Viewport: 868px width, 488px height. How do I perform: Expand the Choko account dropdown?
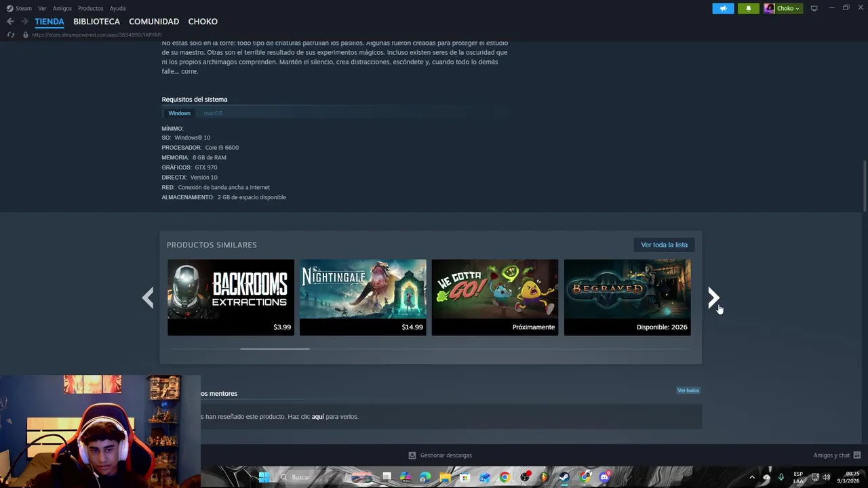(x=789, y=8)
